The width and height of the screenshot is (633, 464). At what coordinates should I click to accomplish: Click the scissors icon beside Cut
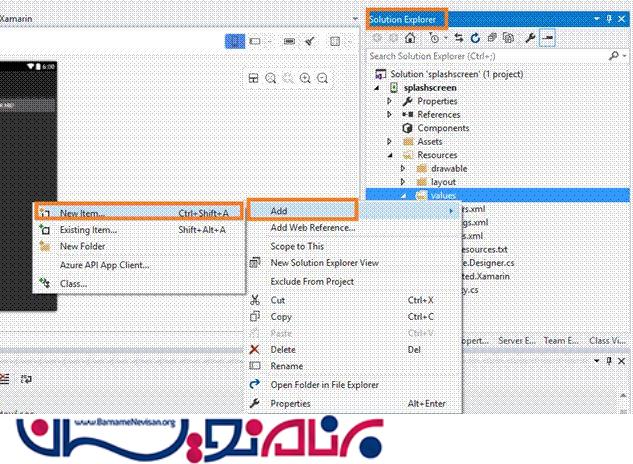coord(254,299)
